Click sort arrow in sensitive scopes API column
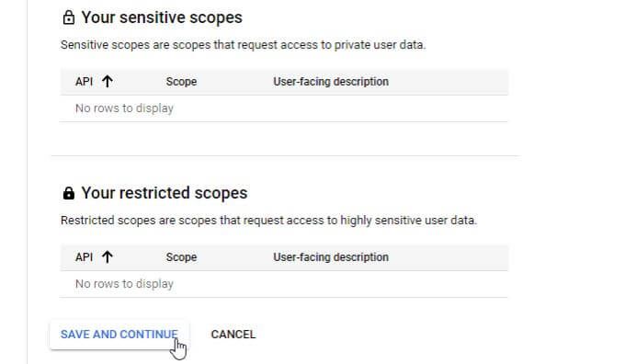 click(107, 81)
